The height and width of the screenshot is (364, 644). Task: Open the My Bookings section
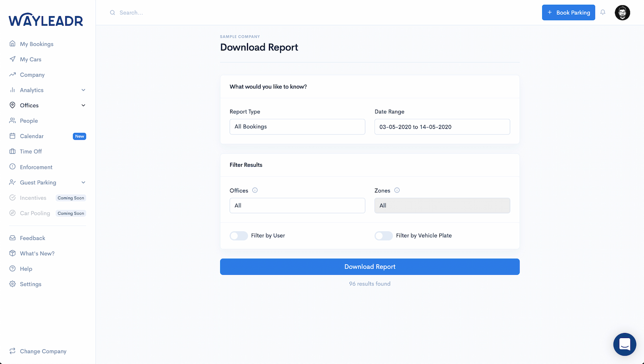(36, 44)
